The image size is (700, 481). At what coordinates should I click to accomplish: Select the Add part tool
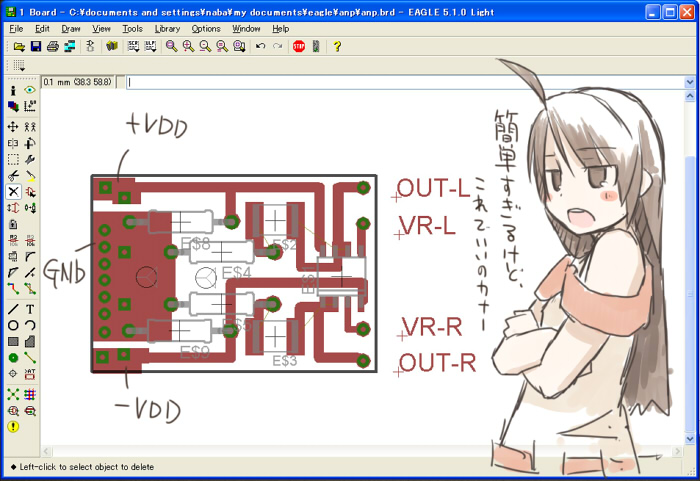pyautogui.click(x=30, y=192)
